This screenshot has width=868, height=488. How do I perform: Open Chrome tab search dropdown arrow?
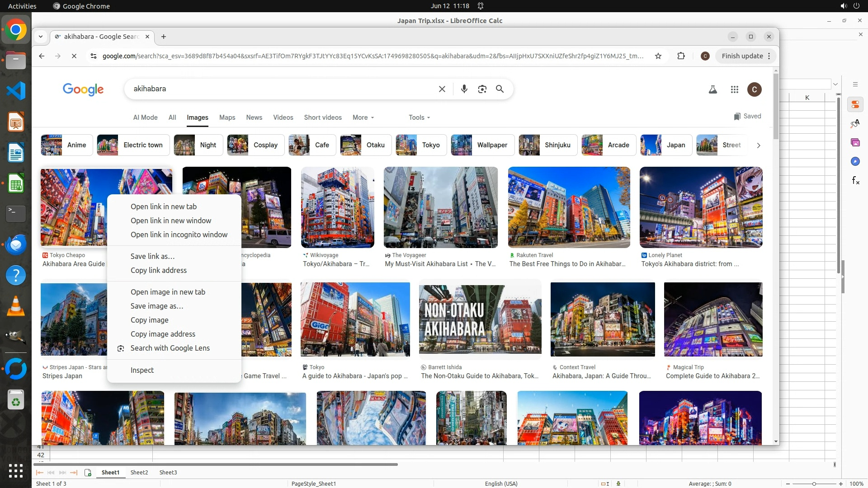41,37
